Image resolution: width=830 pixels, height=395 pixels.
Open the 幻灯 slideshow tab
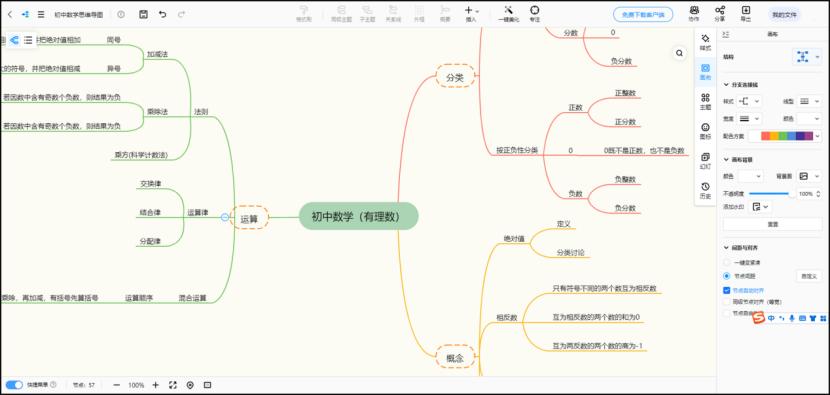pos(705,160)
